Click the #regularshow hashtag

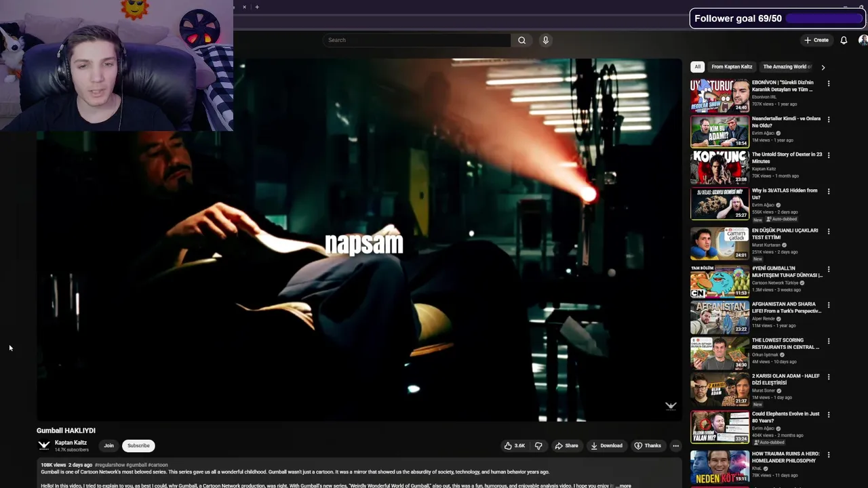point(110,465)
